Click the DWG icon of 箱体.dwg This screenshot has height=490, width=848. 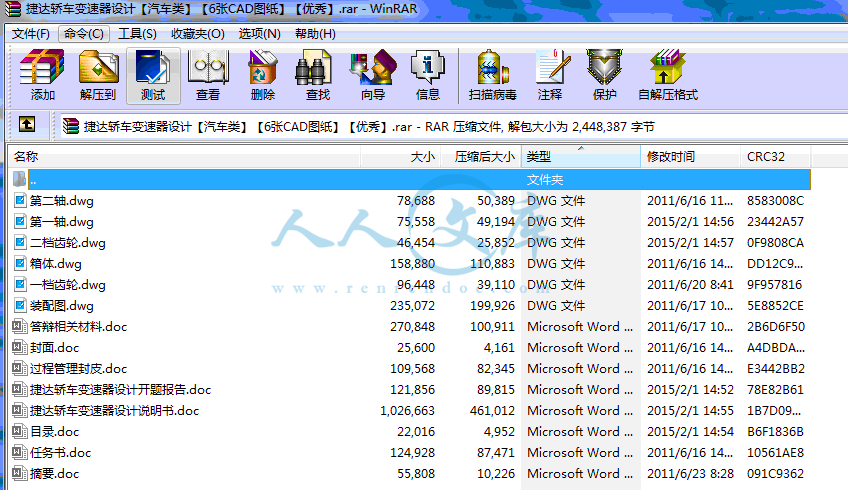tap(20, 264)
